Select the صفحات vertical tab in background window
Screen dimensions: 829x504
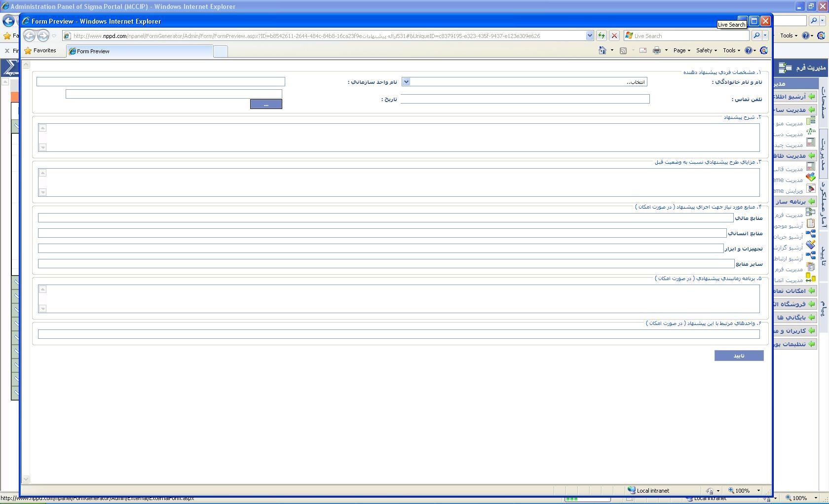coord(823,102)
